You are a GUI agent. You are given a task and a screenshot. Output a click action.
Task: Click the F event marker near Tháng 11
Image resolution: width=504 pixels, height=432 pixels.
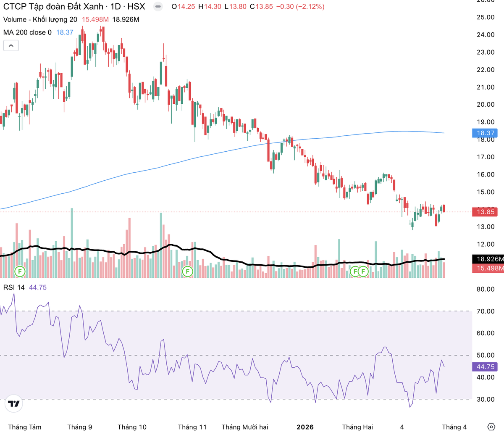187,271
